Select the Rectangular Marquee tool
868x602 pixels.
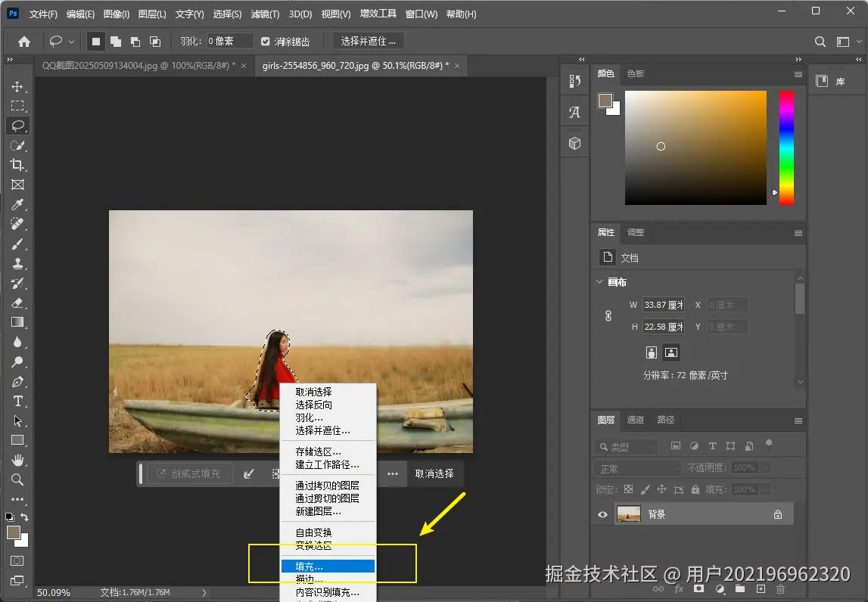(x=17, y=106)
